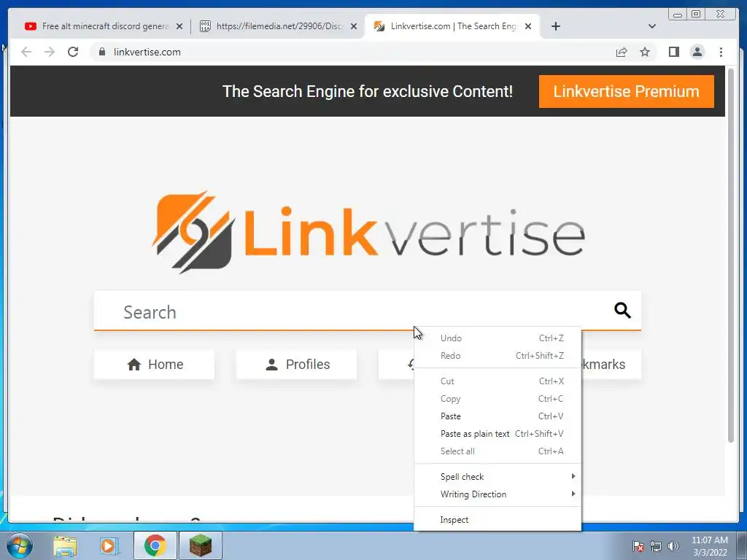Viewport: 747px width, 560px height.
Task: Choose Paste from the context menu
Action: click(x=498, y=416)
